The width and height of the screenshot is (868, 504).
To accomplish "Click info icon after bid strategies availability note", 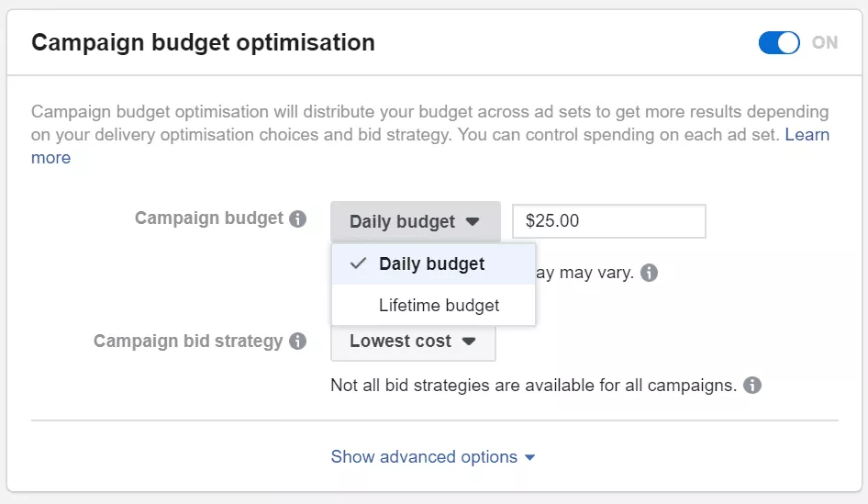I will (752, 386).
